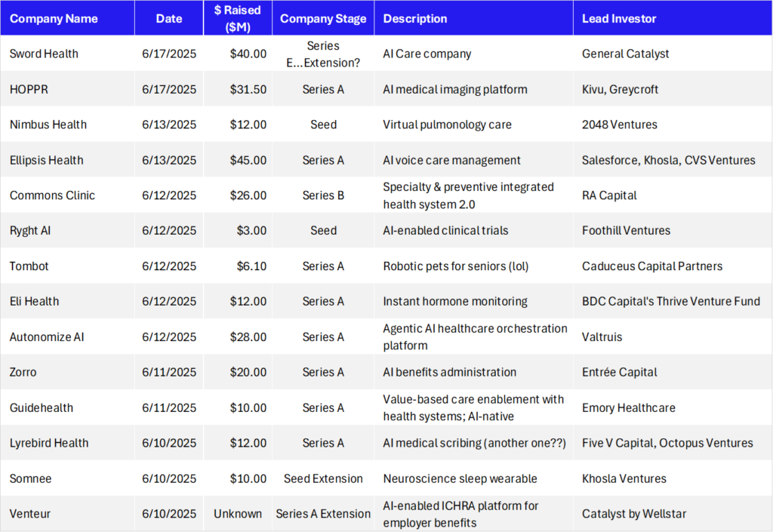This screenshot has height=532, width=773.
Task: Click the $26.00 amount for Commons Clinic
Action: [x=248, y=195]
